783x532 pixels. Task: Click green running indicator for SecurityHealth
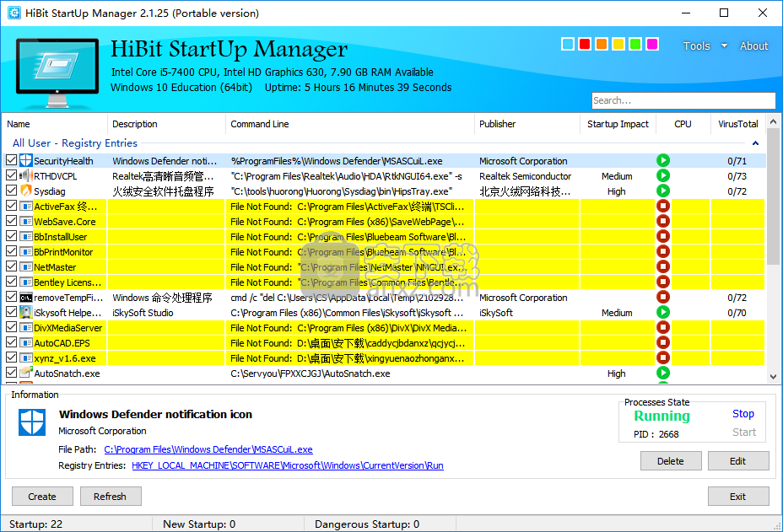[663, 160]
